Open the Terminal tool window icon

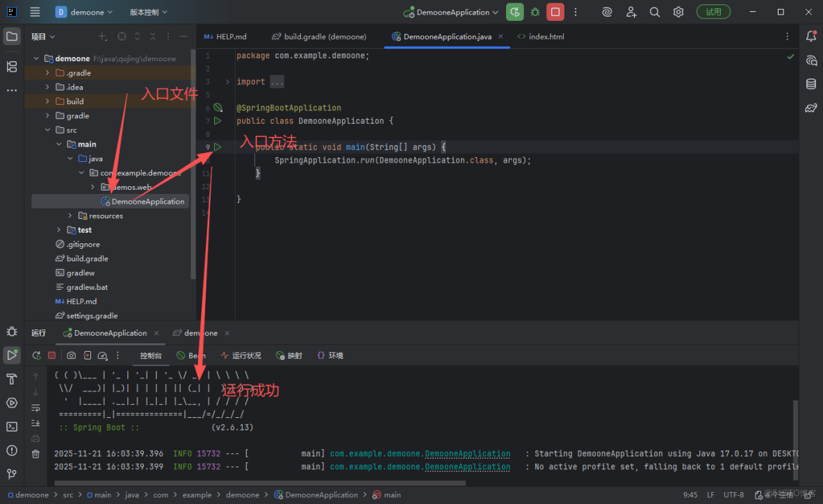point(12,426)
